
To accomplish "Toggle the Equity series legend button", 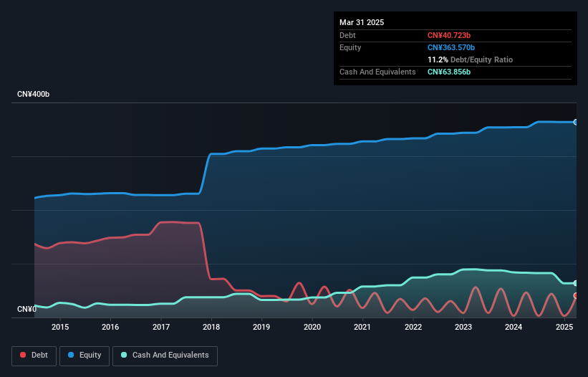I will pyautogui.click(x=85, y=355).
